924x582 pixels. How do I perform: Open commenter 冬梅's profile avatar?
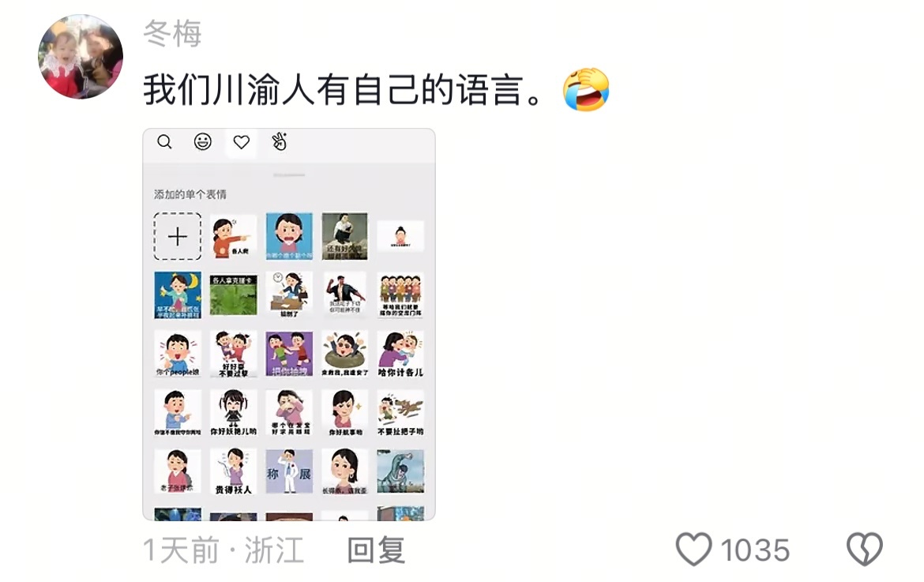click(x=81, y=57)
